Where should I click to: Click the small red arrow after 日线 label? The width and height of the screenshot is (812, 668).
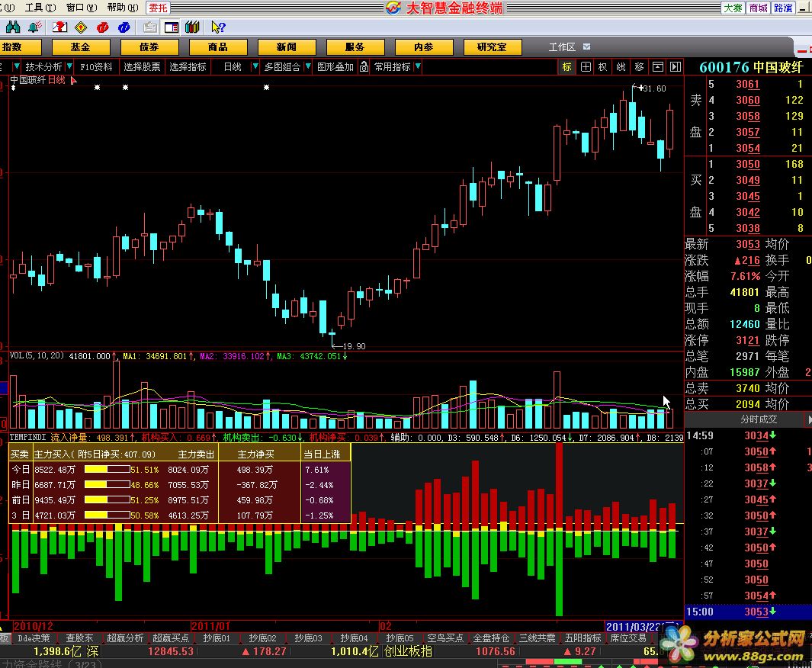[x=73, y=80]
